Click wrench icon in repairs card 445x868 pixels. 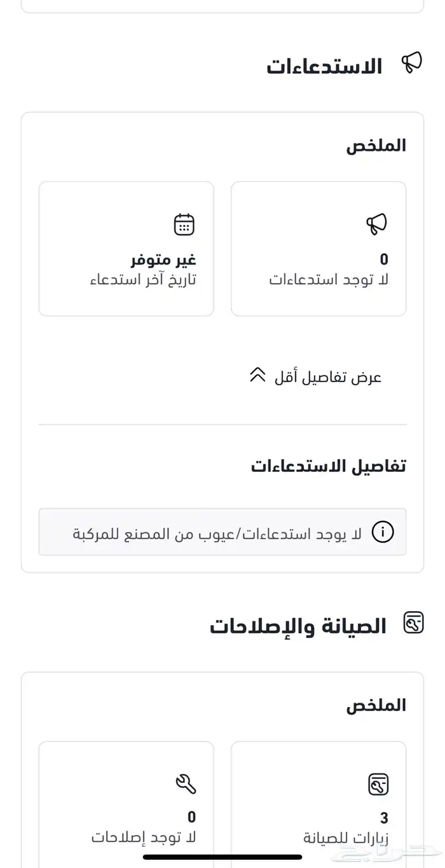pyautogui.click(x=186, y=784)
